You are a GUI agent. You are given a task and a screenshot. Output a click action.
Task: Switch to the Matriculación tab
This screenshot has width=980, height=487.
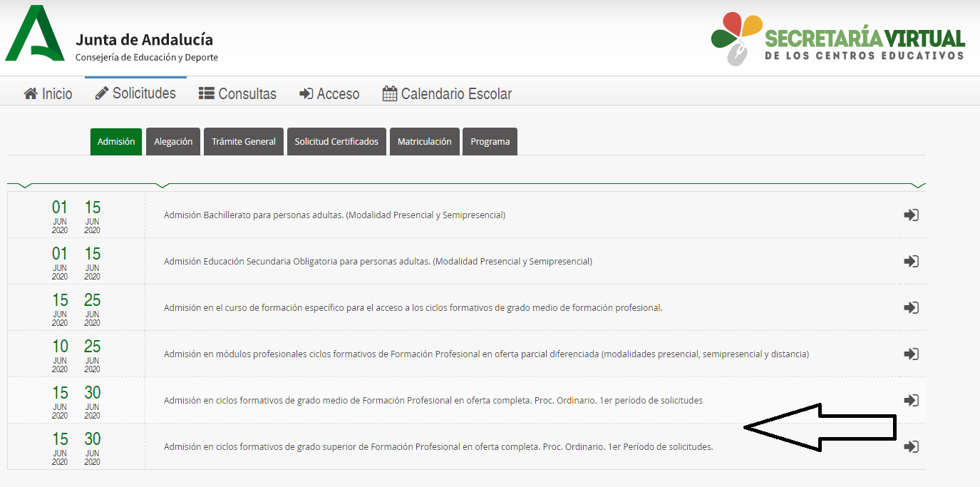click(424, 141)
